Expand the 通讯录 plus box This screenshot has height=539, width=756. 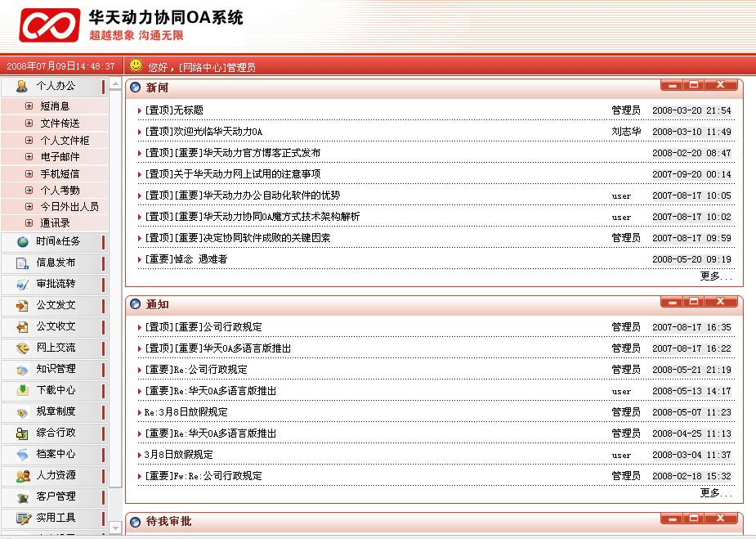pos(29,223)
